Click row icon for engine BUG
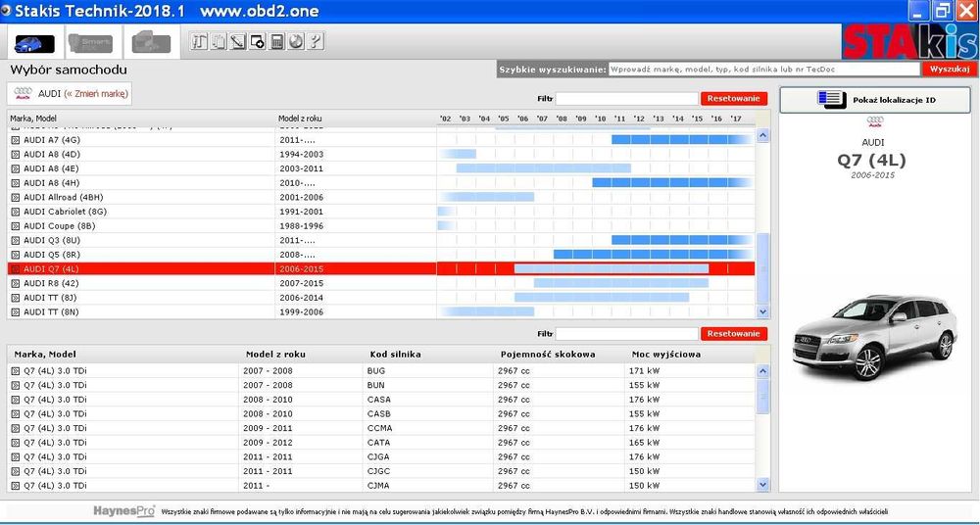Image resolution: width=980 pixels, height=525 pixels. (16, 370)
